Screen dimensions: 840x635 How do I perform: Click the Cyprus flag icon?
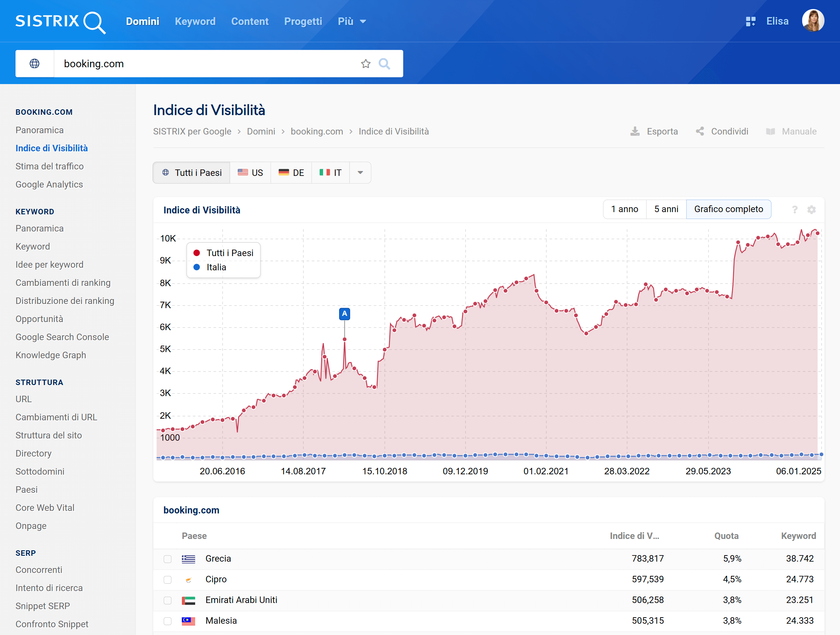click(x=188, y=579)
